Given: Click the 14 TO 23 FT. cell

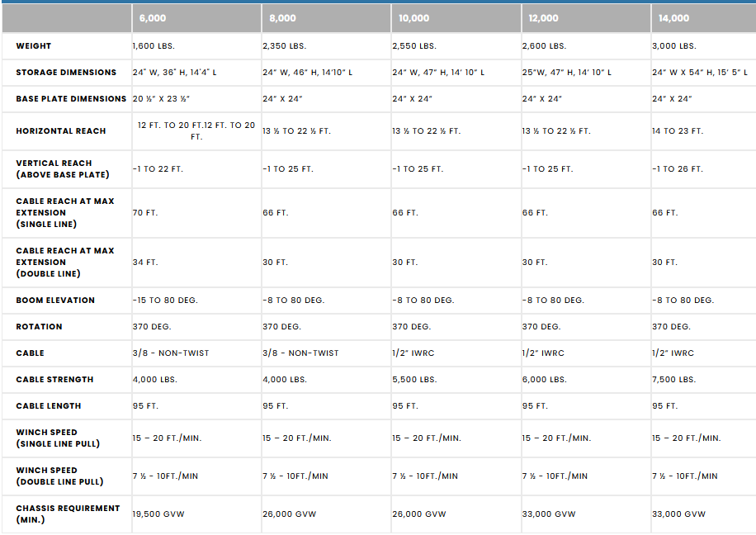Looking at the screenshot, I should click(678, 131).
